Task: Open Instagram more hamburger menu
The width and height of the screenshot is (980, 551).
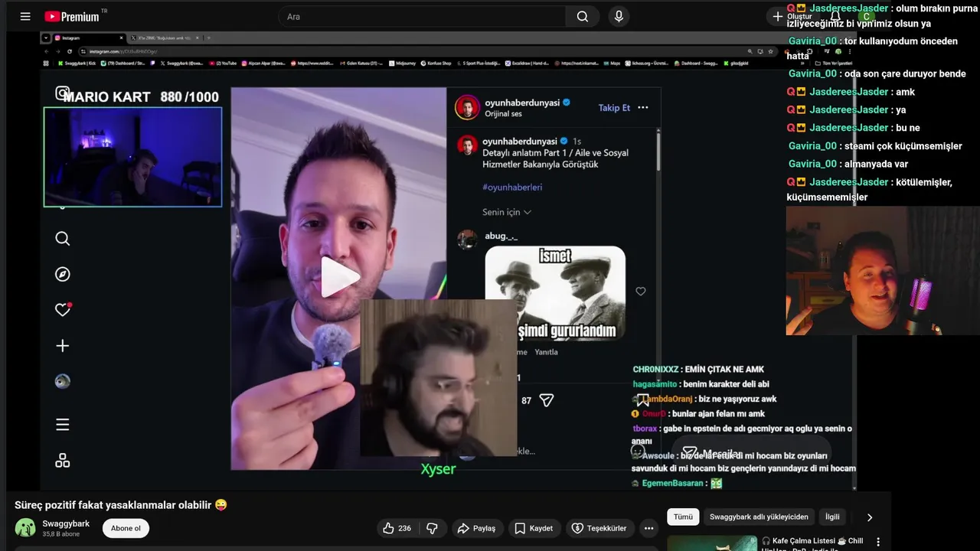Action: click(63, 425)
